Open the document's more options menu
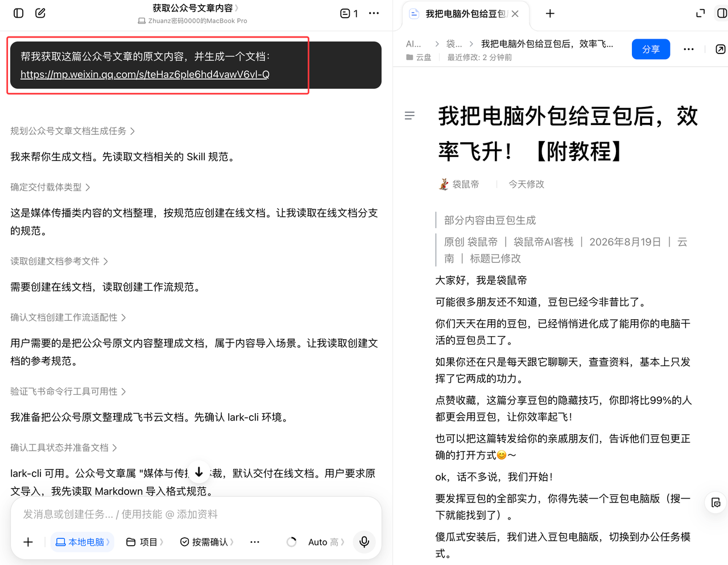 pos(689,50)
